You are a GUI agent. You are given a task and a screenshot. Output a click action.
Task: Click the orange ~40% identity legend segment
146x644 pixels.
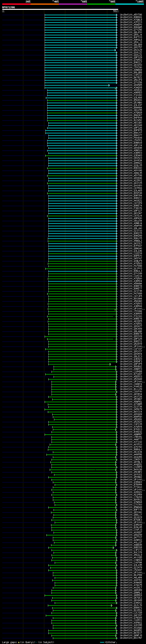45,4
